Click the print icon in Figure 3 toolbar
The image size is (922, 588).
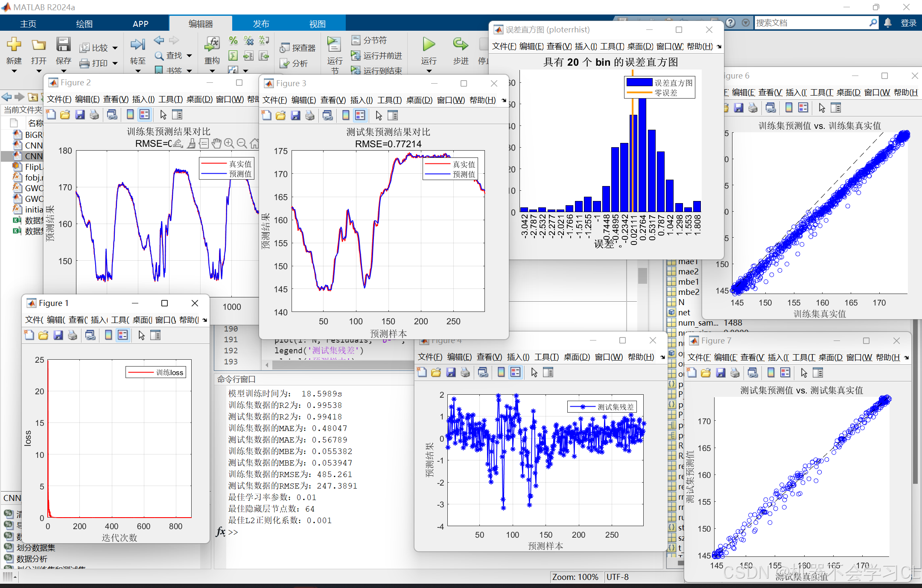310,115
